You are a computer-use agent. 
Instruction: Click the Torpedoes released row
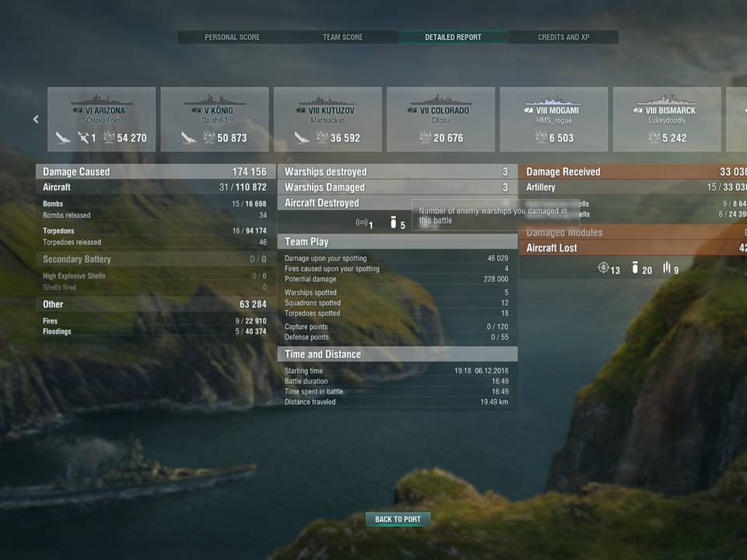tap(156, 243)
